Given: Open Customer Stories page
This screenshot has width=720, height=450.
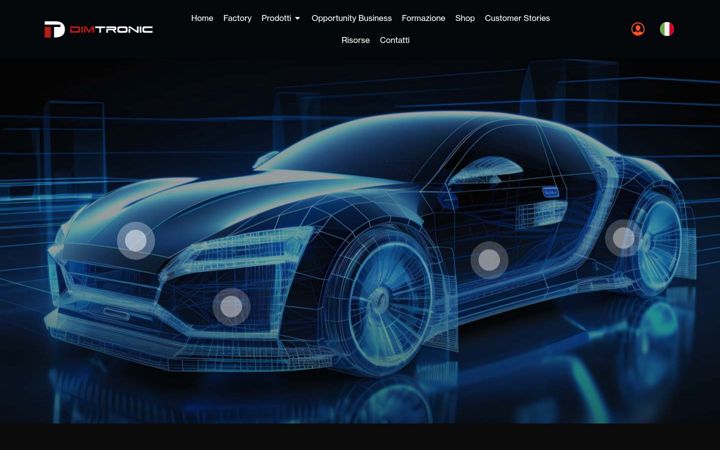Looking at the screenshot, I should click(517, 18).
